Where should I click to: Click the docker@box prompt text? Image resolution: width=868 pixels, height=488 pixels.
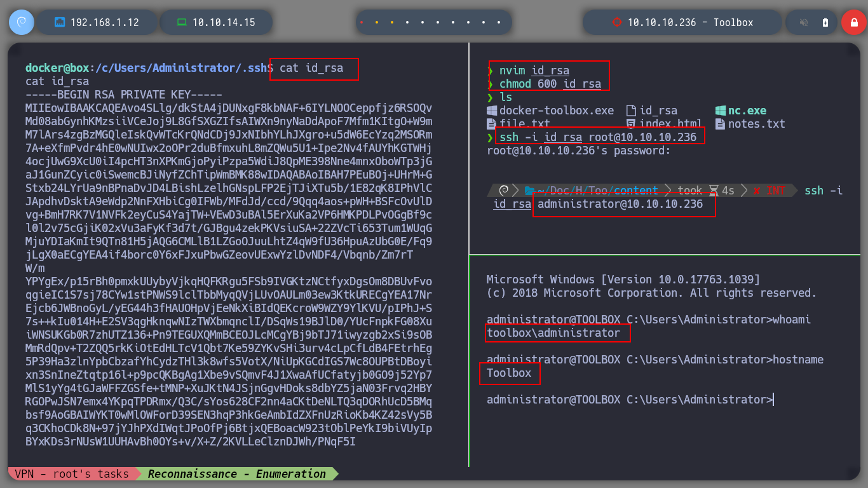57,68
